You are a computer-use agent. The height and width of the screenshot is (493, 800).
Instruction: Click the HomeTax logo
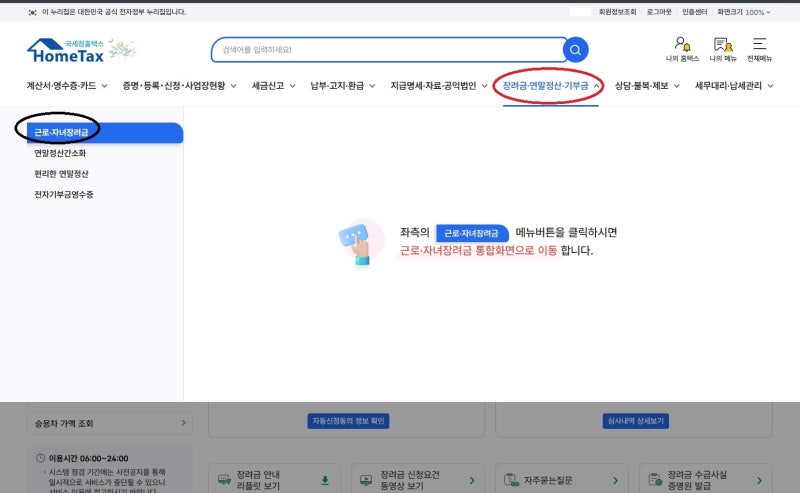[66, 51]
